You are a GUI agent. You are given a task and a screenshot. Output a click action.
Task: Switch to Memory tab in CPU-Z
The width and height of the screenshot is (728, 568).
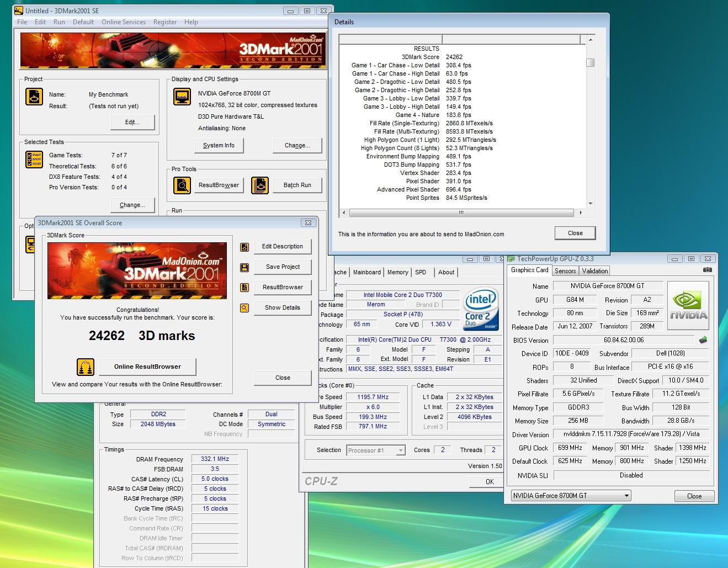(397, 272)
